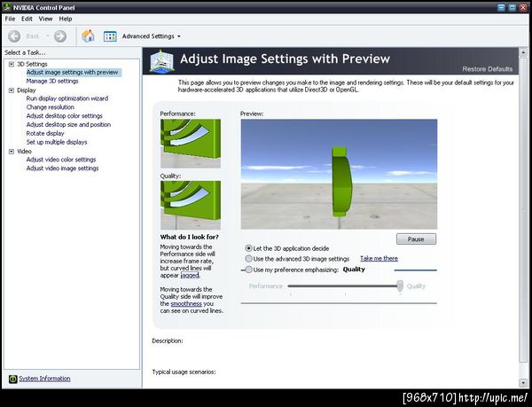Open the File menu

coord(10,19)
